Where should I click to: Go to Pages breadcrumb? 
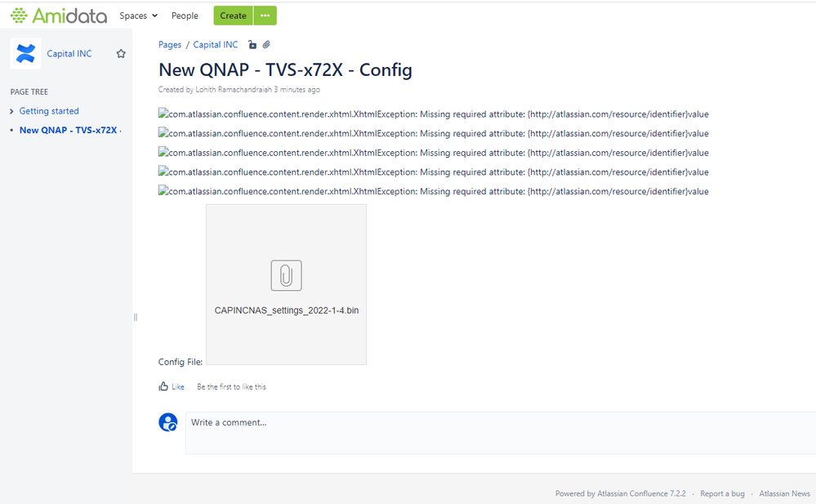click(x=170, y=45)
